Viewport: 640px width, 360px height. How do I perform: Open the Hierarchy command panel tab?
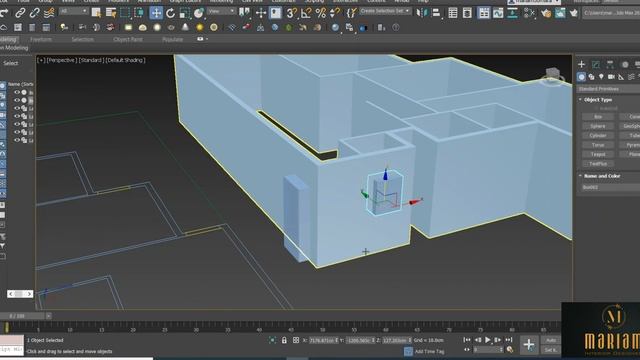coord(610,64)
